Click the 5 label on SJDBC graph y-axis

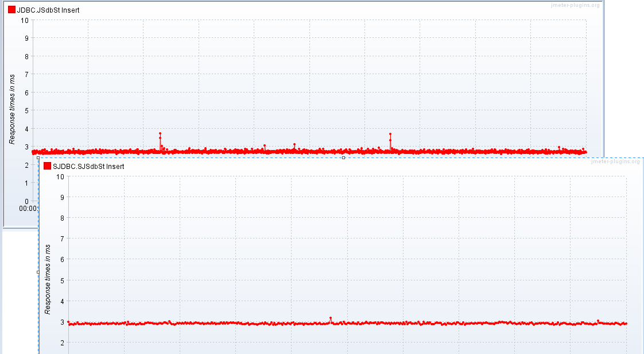tap(62, 280)
